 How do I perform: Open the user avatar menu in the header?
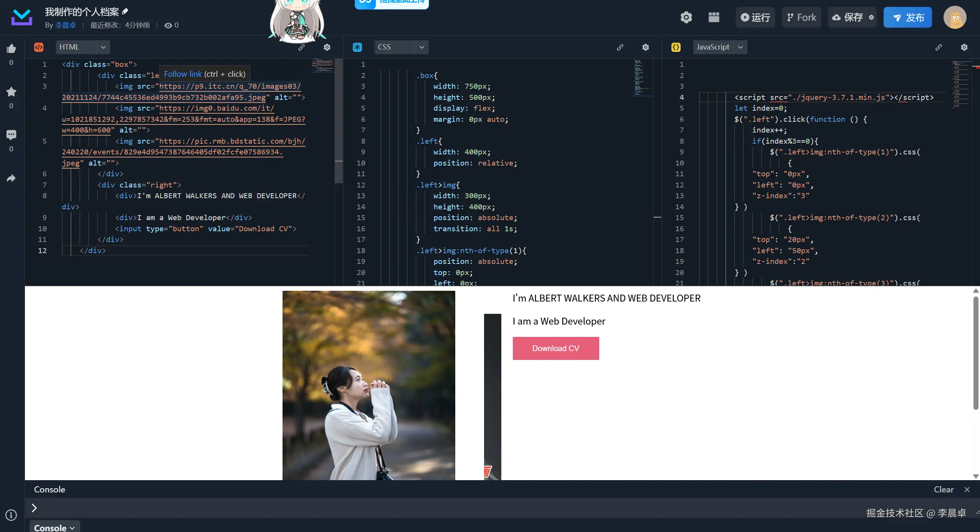955,17
